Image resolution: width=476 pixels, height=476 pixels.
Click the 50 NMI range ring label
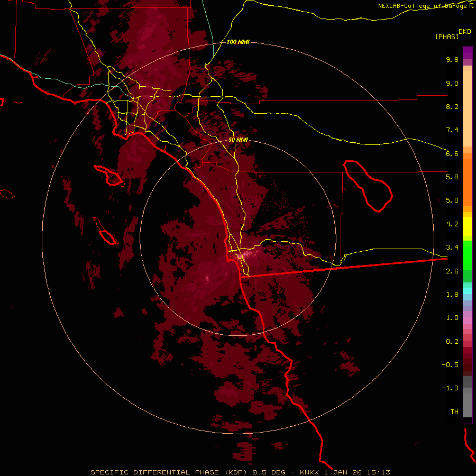pyautogui.click(x=238, y=140)
